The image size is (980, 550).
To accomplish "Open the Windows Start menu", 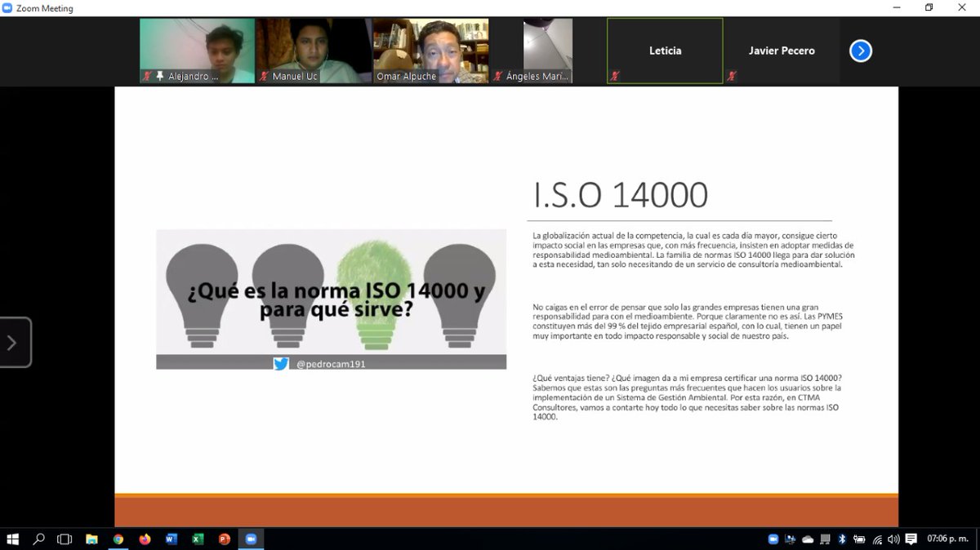I will [x=13, y=539].
